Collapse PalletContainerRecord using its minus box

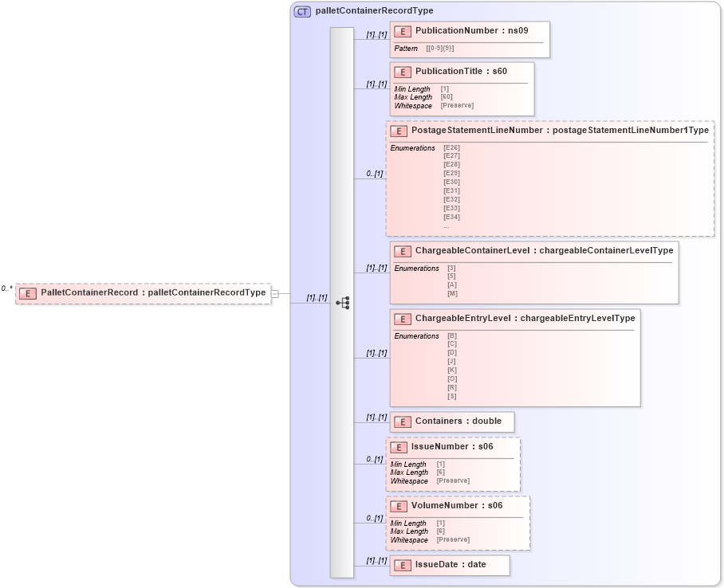click(273, 294)
